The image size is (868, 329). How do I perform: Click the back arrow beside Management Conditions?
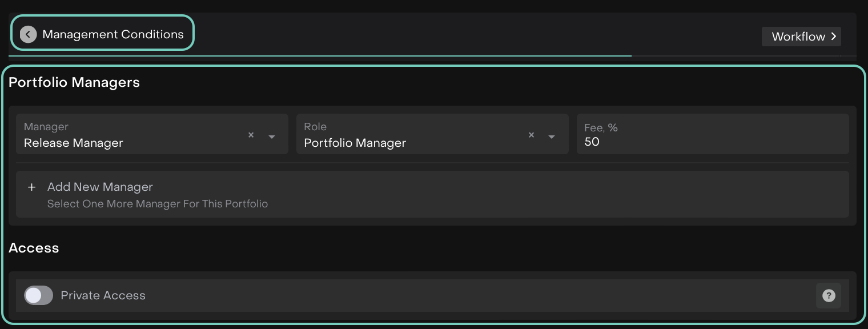click(28, 34)
